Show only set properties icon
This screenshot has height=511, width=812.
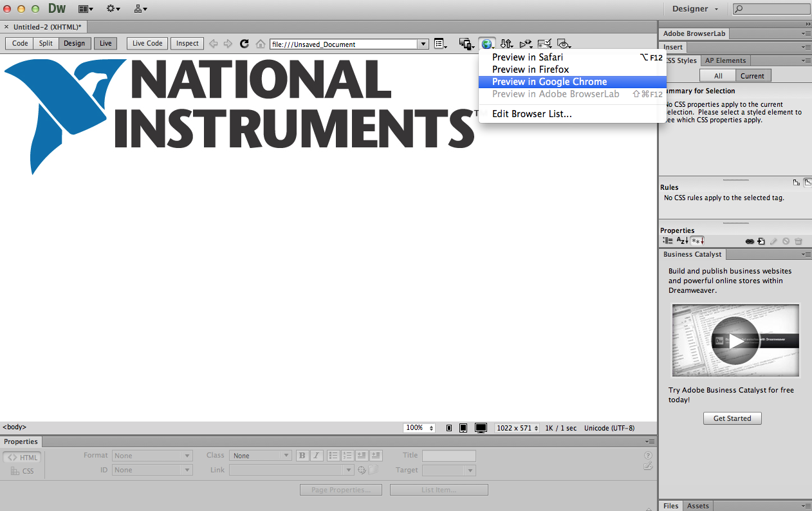(697, 241)
